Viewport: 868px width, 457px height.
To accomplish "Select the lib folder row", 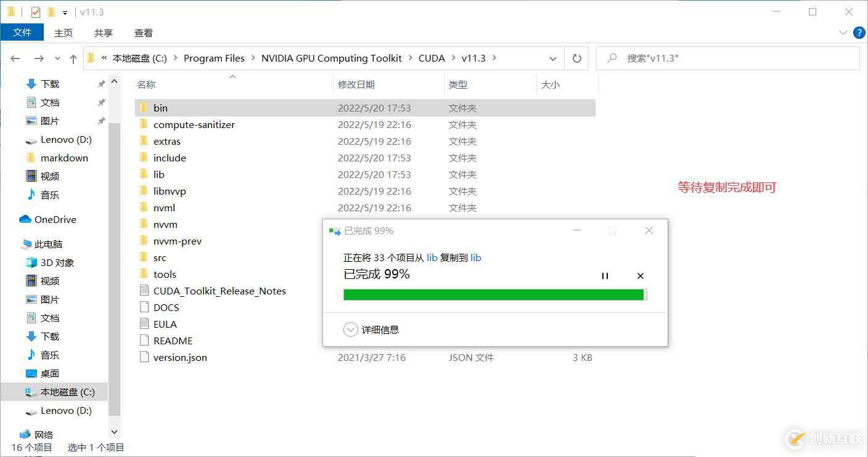I will point(365,174).
